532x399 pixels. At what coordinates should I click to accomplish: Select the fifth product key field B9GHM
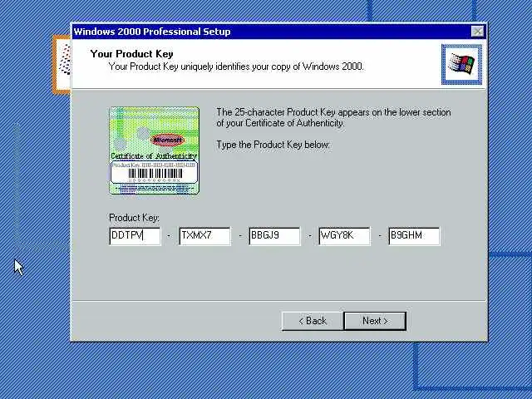[414, 236]
